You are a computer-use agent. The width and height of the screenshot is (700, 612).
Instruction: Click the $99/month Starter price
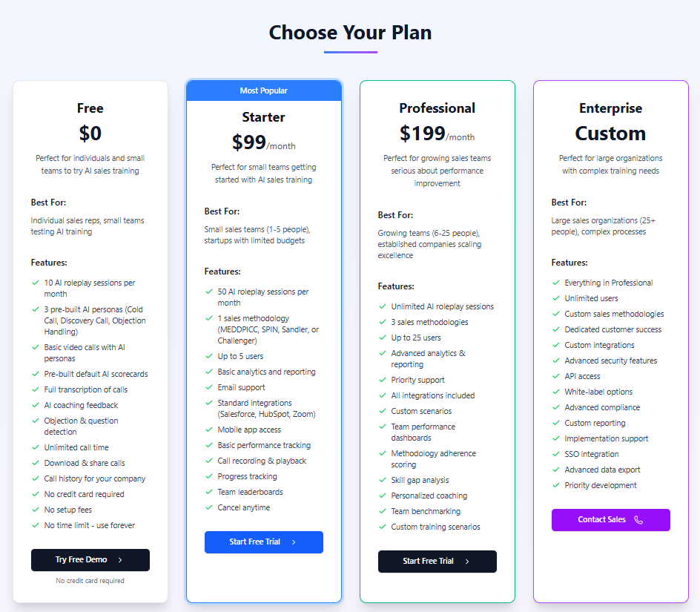coord(263,142)
